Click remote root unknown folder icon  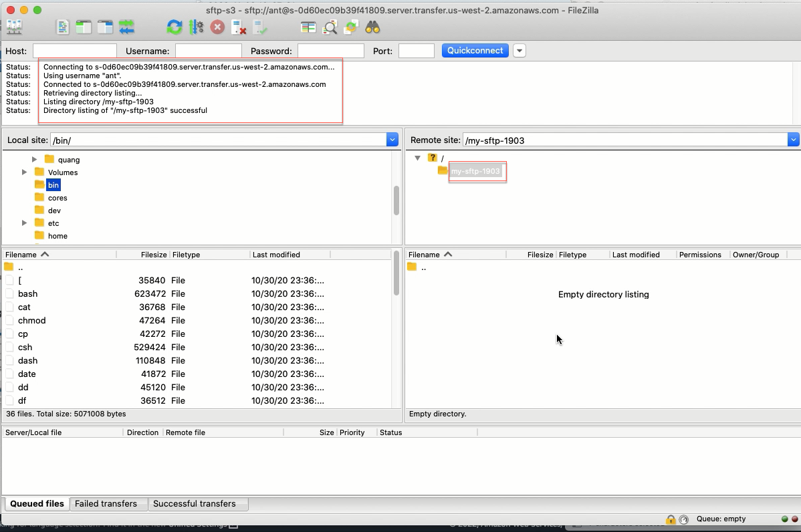click(x=433, y=157)
